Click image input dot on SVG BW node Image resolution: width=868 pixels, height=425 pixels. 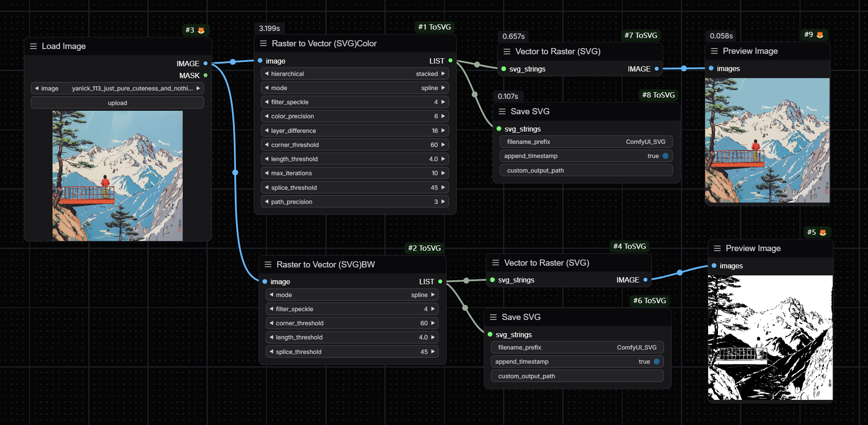click(x=265, y=282)
